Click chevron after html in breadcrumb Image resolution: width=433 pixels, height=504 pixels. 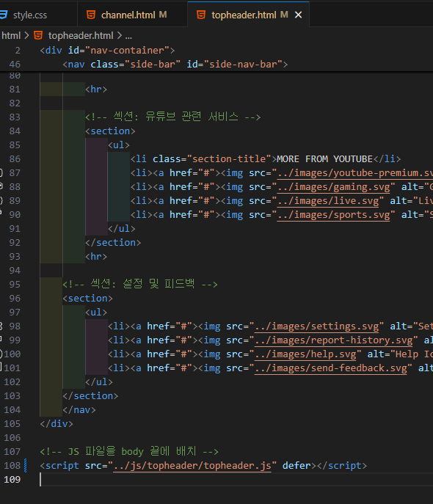click(26, 35)
